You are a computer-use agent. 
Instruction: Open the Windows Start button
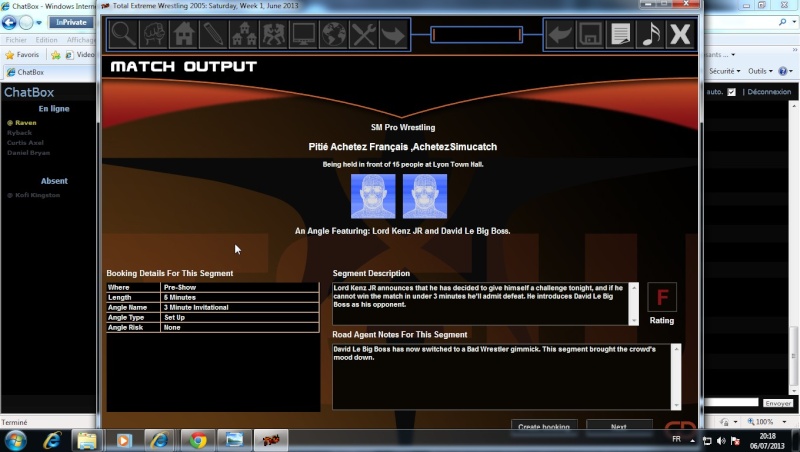(x=14, y=440)
